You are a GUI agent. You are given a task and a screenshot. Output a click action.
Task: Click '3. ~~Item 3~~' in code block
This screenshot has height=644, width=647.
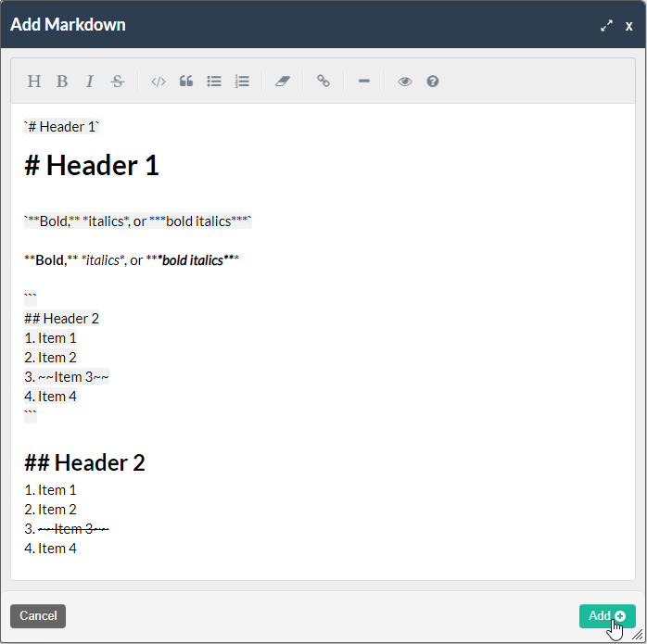(67, 376)
